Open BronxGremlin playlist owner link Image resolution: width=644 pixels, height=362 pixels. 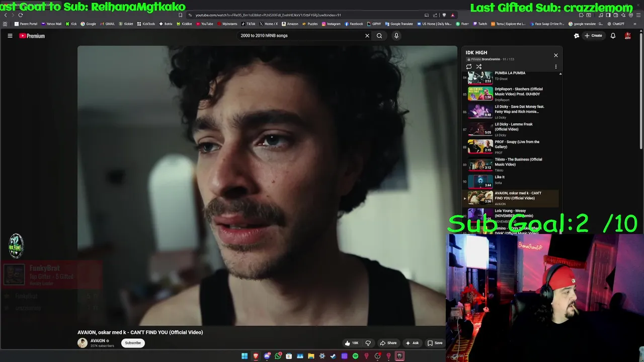click(x=491, y=59)
